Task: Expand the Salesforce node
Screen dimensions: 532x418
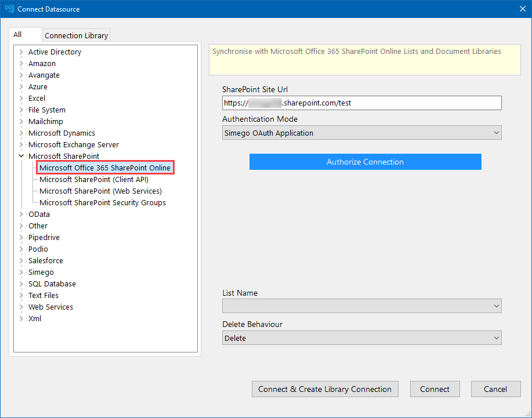Action: click(x=21, y=261)
